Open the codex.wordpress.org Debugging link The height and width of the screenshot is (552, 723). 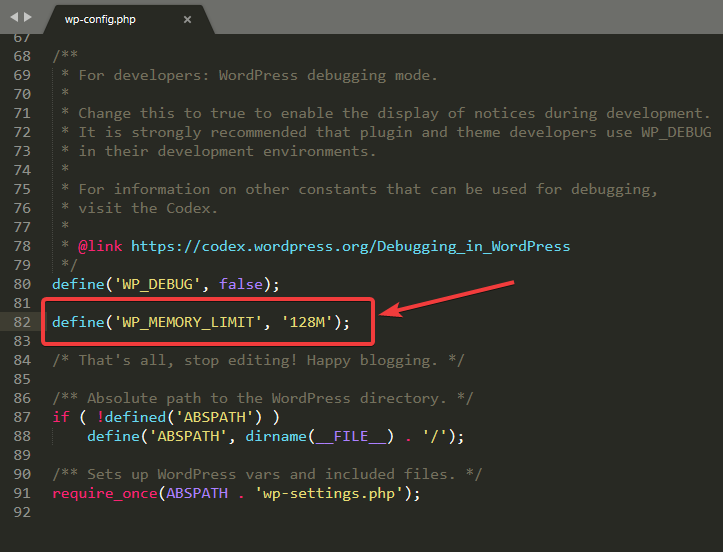350,246
